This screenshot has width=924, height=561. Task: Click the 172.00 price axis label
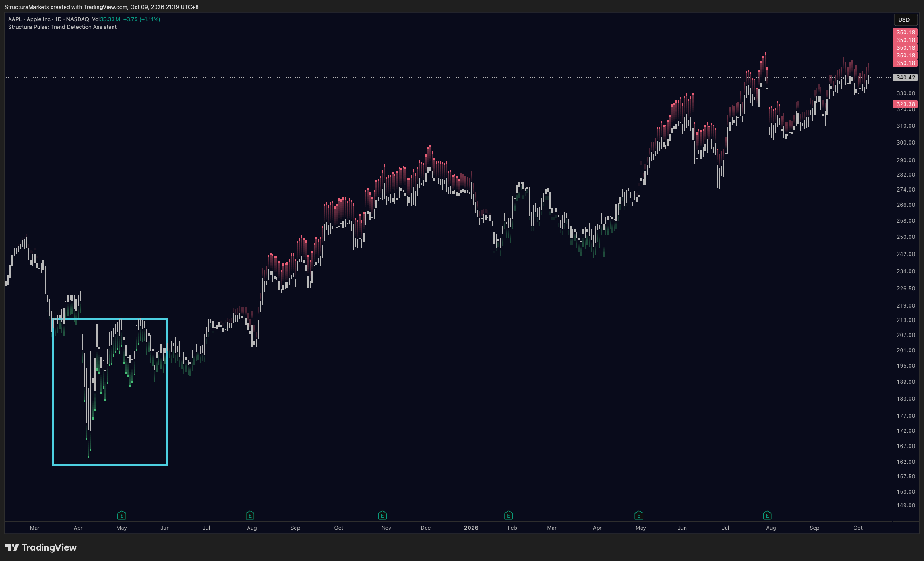point(905,431)
